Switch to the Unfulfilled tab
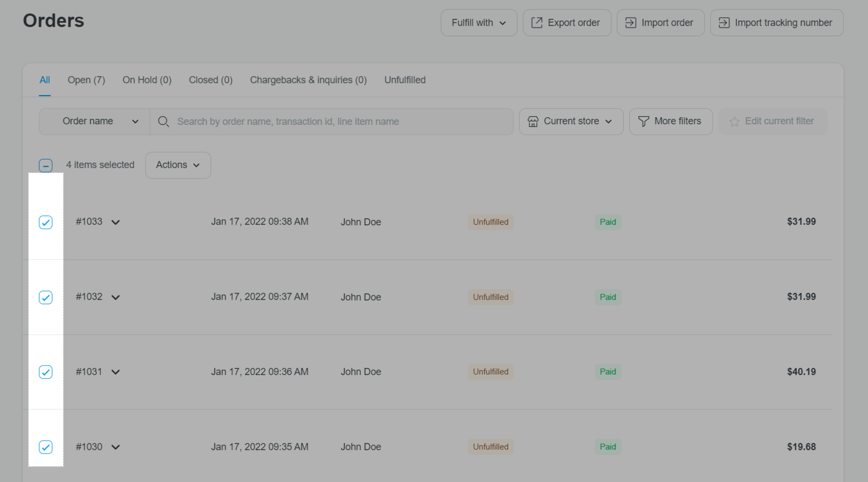The image size is (868, 482). click(405, 80)
